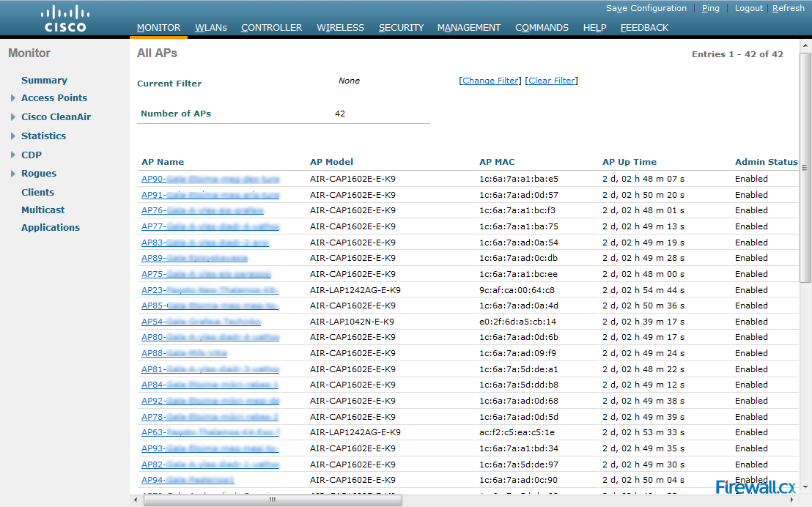The height and width of the screenshot is (507, 812).
Task: Open the AP80 access point link
Action: 210,338
